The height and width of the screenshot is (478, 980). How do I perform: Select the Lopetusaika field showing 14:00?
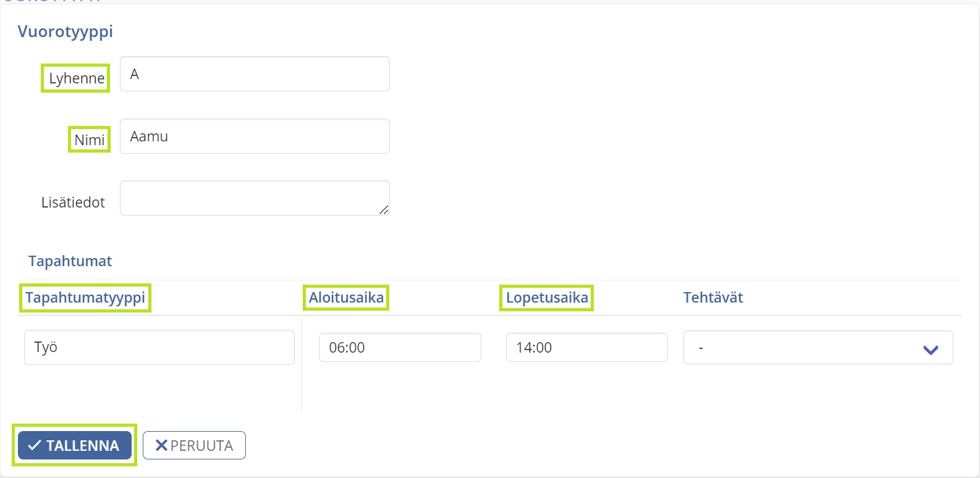click(586, 347)
